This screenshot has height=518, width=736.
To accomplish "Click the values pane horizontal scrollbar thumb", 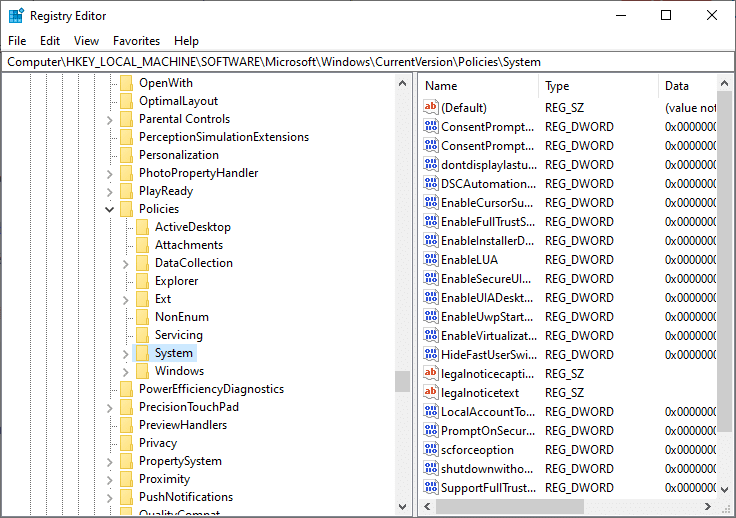I will click(510, 506).
